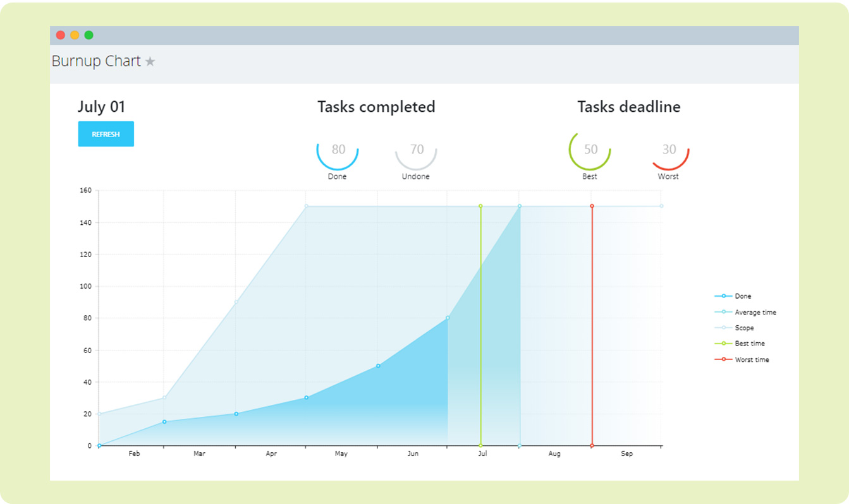Click the Burnup Chart title text
The image size is (849, 504).
click(96, 61)
